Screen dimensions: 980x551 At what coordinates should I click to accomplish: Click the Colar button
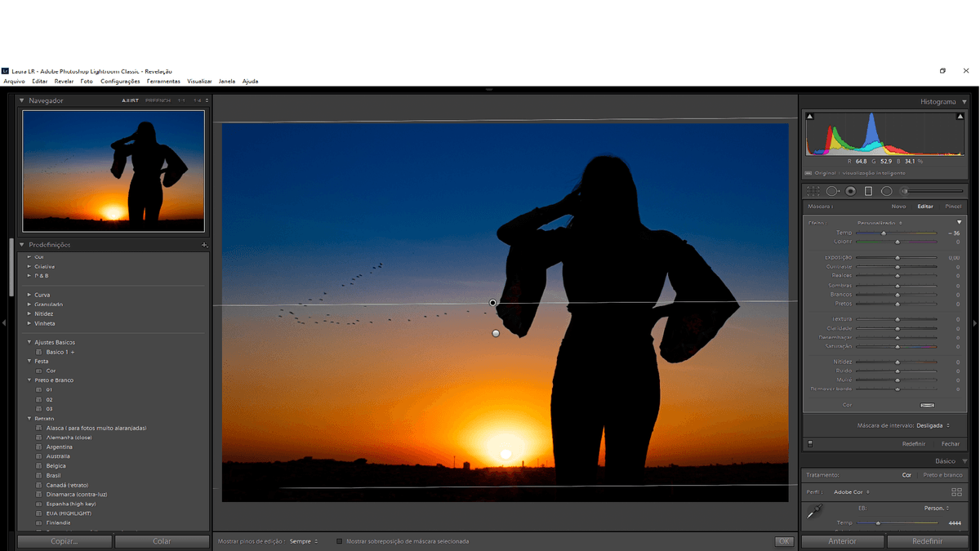[x=162, y=541]
